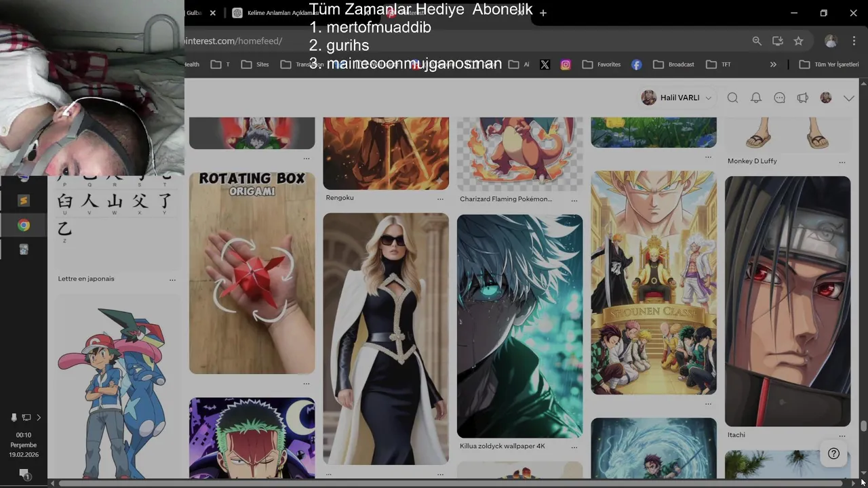This screenshot has width=868, height=488.
Task: Open the Broadcast bookmark folder
Action: pos(673,64)
